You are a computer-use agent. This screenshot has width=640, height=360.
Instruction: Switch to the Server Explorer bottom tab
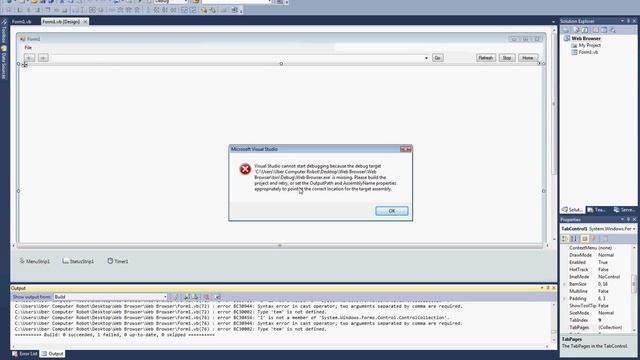624,210
